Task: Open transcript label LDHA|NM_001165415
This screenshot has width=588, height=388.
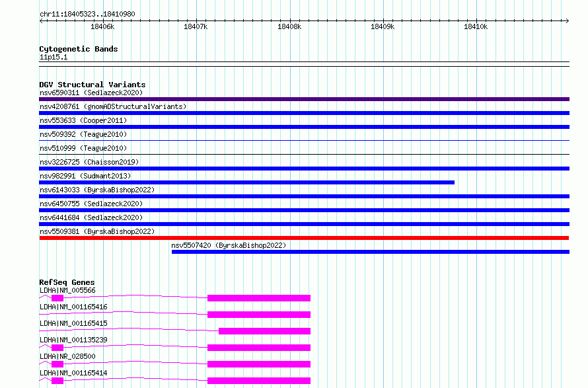Action: click(73, 323)
